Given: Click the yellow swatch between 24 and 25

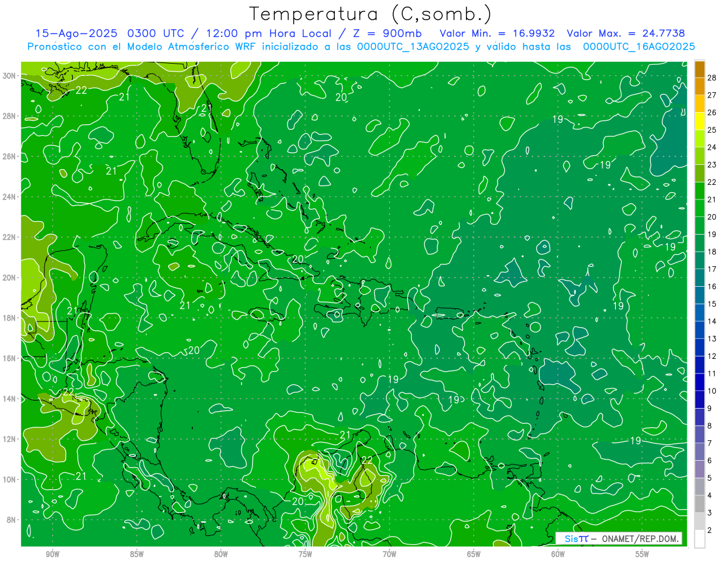Looking at the screenshot, I should (699, 139).
